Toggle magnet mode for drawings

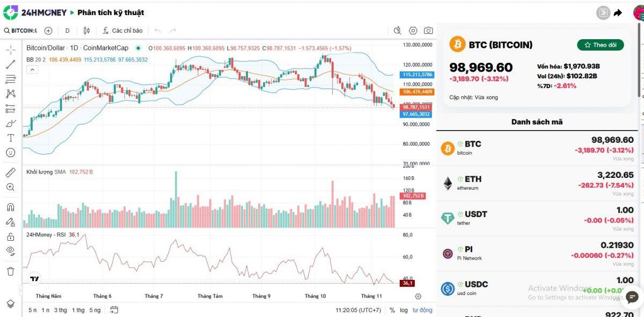[x=10, y=207]
